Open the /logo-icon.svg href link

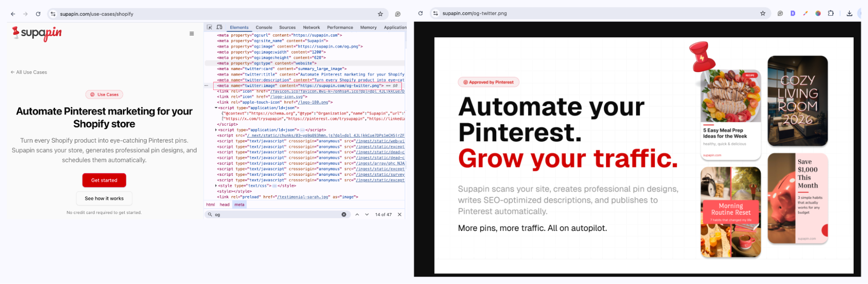287,97
